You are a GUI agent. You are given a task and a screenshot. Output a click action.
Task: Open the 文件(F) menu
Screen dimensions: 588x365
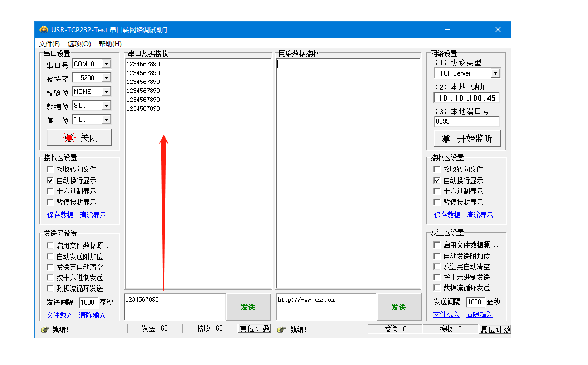coord(49,44)
